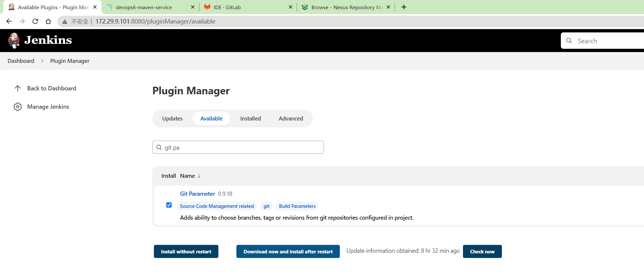This screenshot has width=644, height=275.
Task: Close the Available Plugins browser tab
Action: 95,7
